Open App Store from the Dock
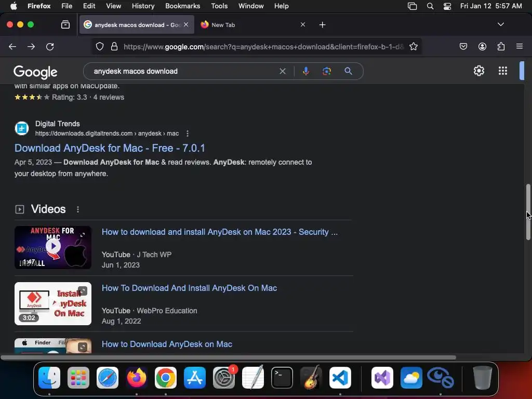This screenshot has height=399, width=532. click(x=195, y=378)
